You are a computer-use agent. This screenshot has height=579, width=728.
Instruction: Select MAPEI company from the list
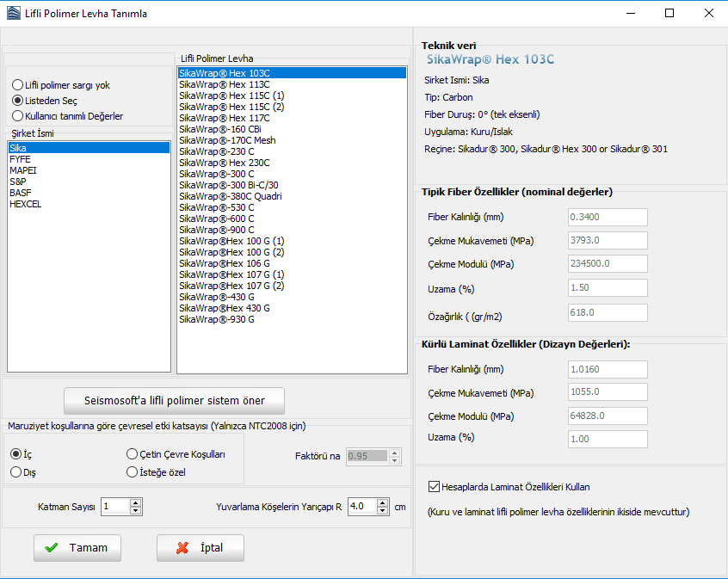pyautogui.click(x=23, y=170)
